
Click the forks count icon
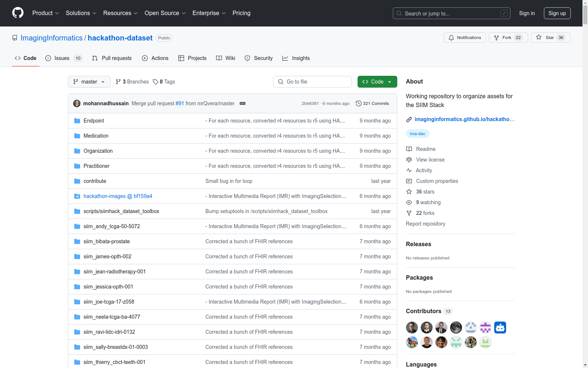coord(409,213)
